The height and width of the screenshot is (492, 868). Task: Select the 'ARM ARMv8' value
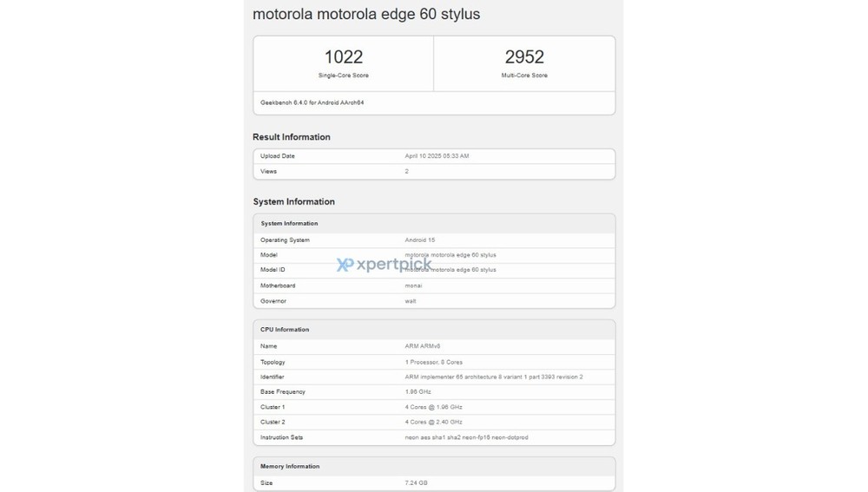423,346
